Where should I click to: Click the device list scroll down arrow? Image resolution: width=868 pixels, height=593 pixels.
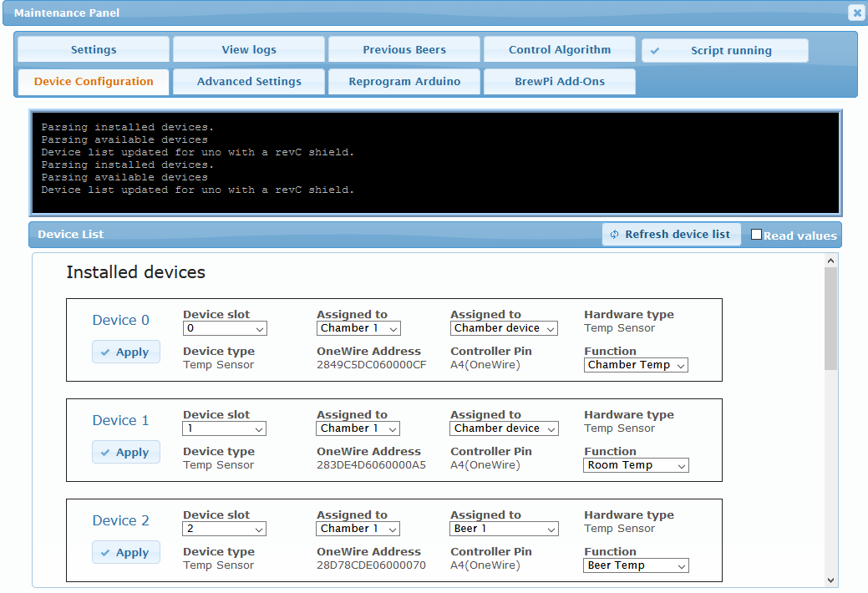(830, 580)
